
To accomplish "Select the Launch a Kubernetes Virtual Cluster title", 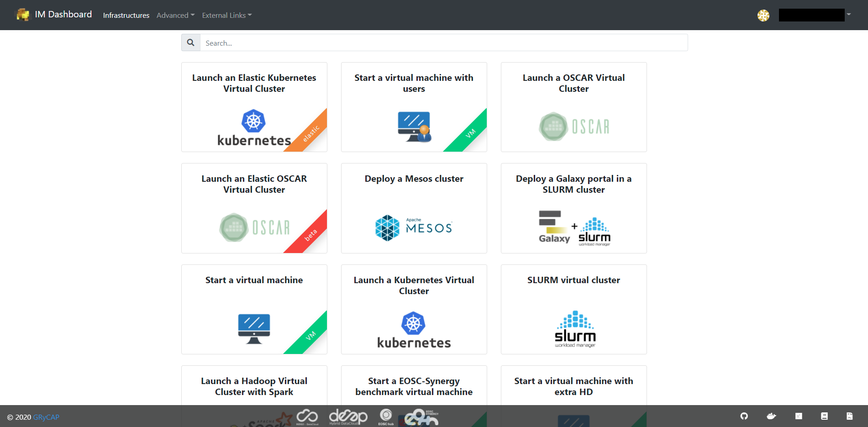I will point(414,285).
